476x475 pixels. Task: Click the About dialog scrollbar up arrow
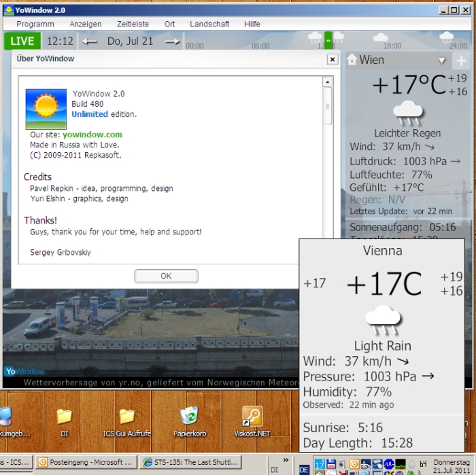coord(327,82)
